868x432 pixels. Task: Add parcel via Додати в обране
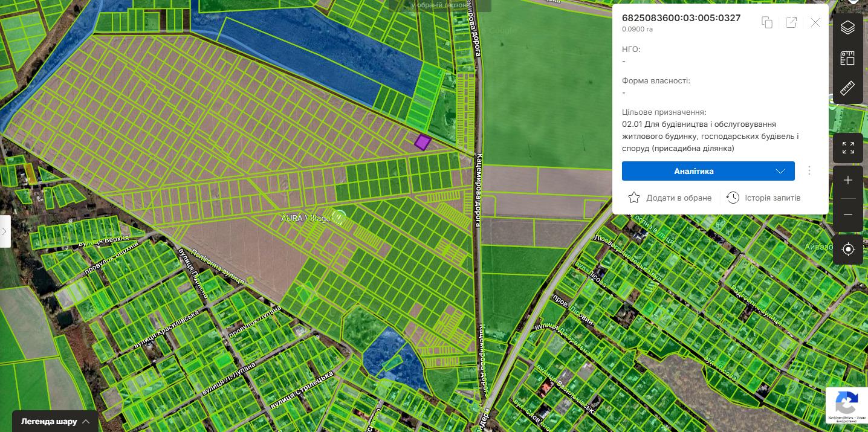pyautogui.click(x=670, y=198)
